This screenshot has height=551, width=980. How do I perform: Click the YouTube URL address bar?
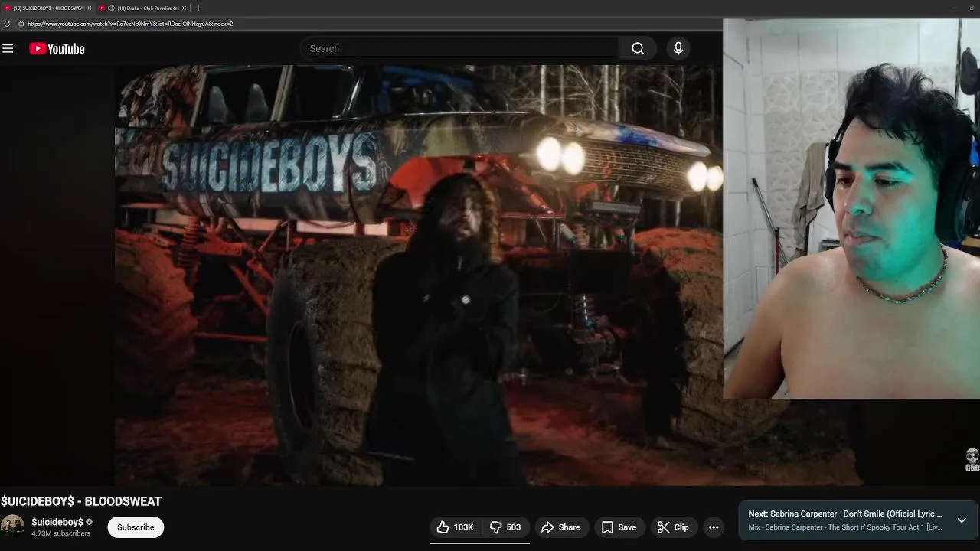pyautogui.click(x=367, y=24)
